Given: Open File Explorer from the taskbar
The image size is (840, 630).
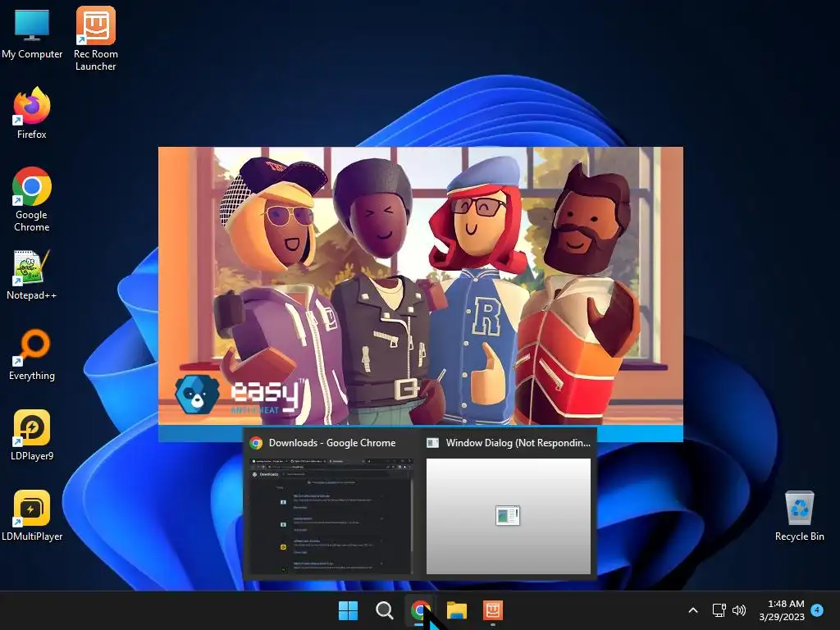Looking at the screenshot, I should [x=457, y=610].
